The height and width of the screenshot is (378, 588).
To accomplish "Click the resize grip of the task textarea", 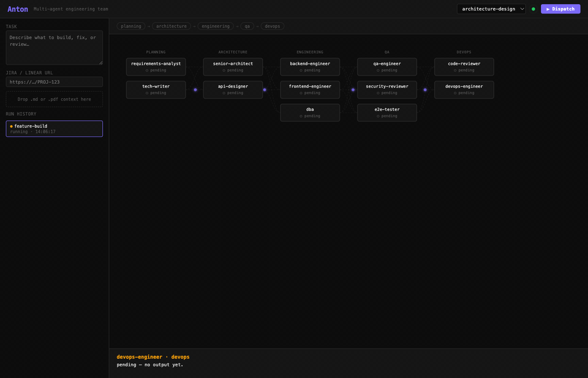I will [x=100, y=62].
